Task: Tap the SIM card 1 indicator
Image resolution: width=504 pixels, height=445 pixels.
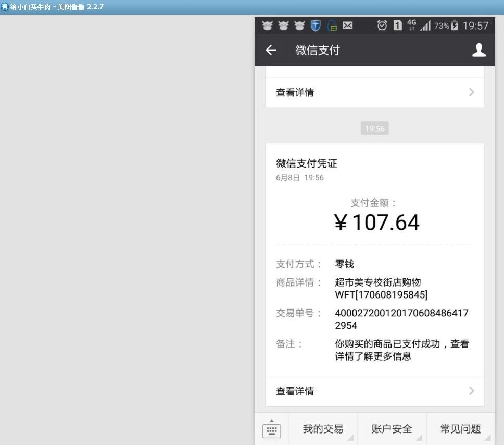Action: [398, 25]
